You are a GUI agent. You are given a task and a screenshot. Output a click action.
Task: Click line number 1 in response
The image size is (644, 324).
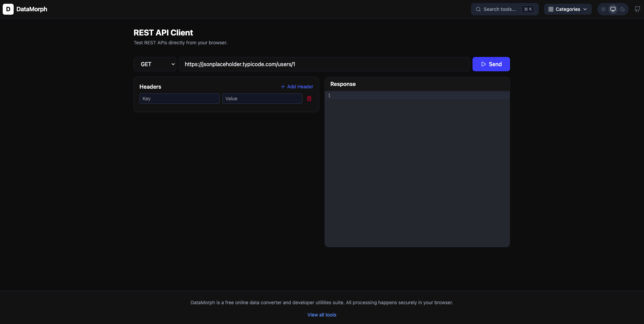click(x=329, y=95)
